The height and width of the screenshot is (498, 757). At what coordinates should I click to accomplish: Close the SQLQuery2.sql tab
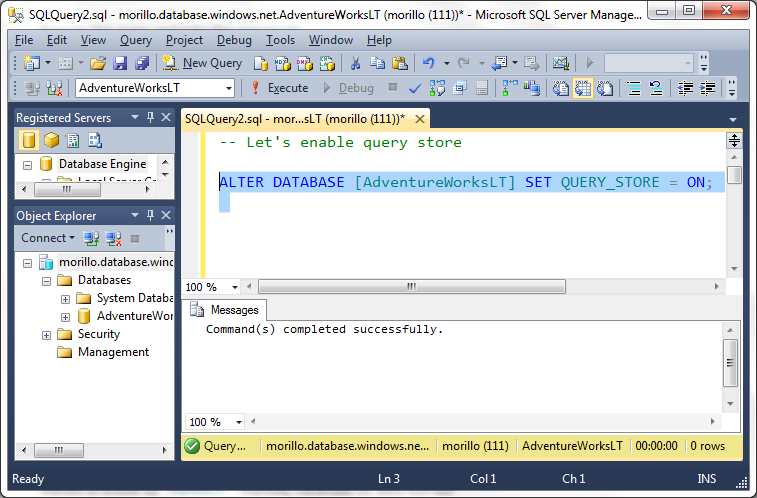420,119
